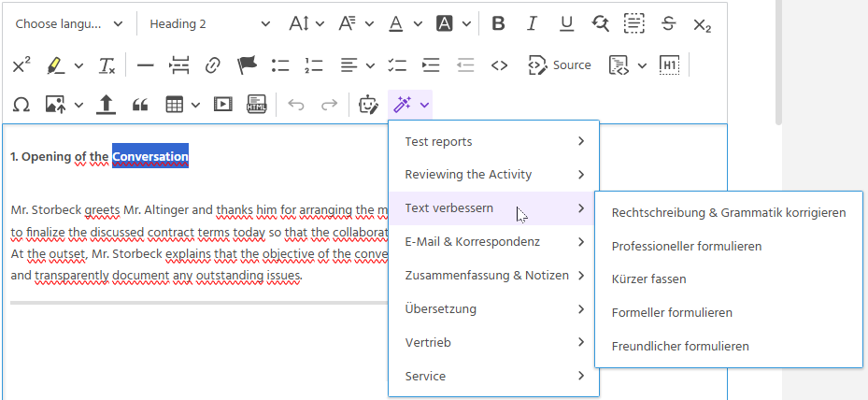Click the insert image icon
868x400 pixels.
click(x=55, y=104)
